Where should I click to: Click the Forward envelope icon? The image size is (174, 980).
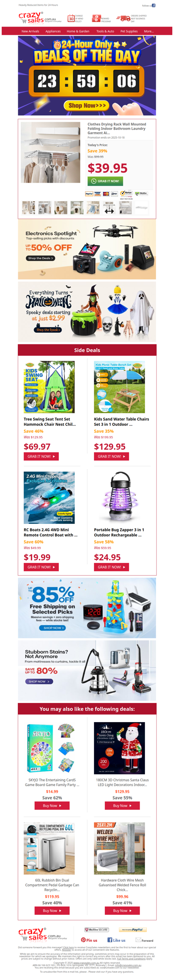[x=138, y=940]
